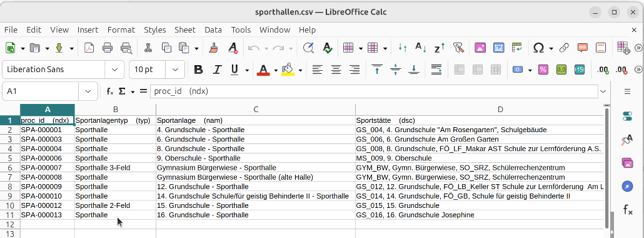Open Find & Replace
The height and width of the screenshot is (238, 644).
tap(308, 48)
